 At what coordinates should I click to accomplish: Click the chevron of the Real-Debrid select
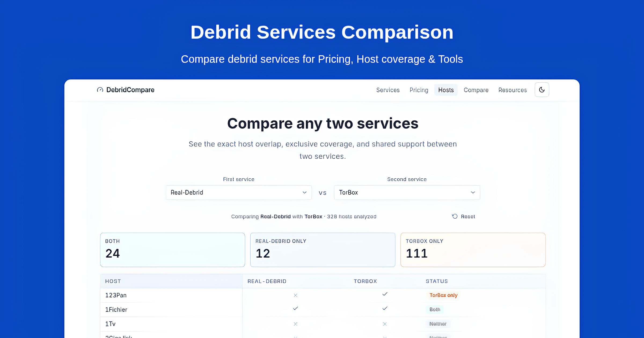(305, 192)
